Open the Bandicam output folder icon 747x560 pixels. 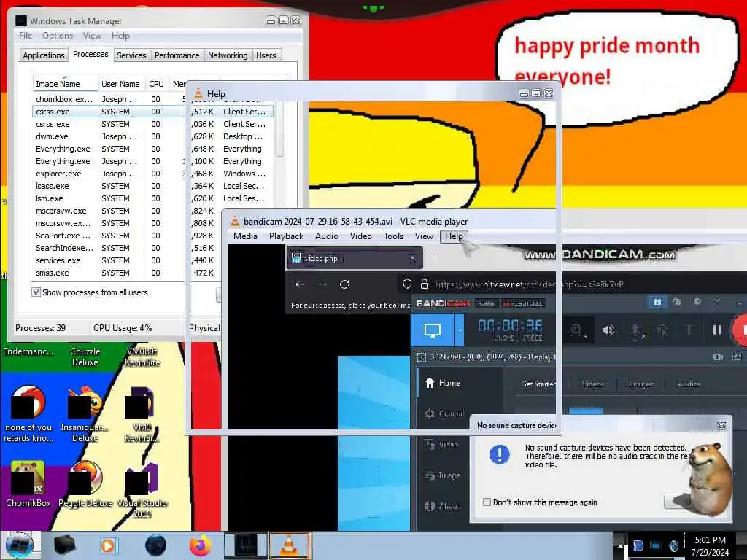click(677, 301)
